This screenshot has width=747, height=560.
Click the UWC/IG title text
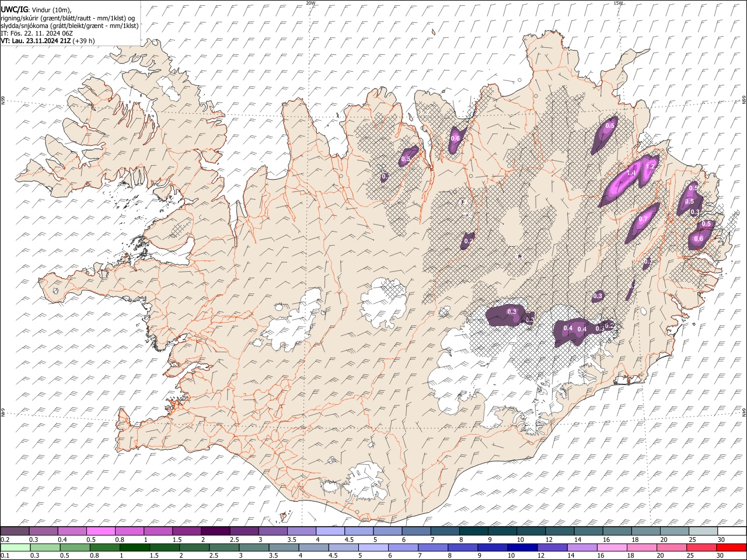coord(14,9)
